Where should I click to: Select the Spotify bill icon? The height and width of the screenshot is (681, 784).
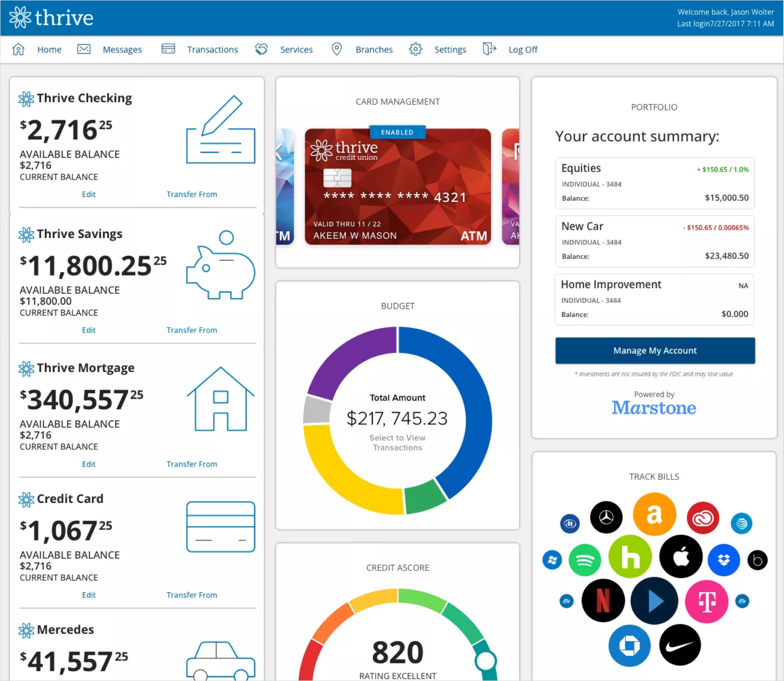coord(585,561)
